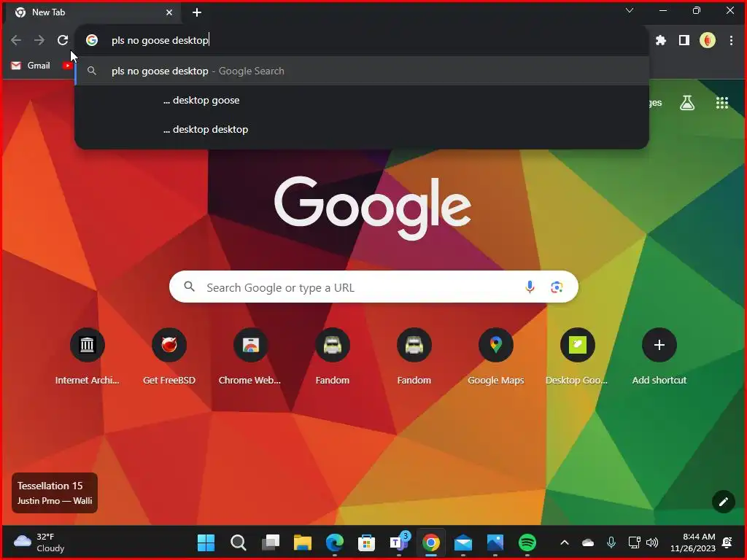Screen dimensions: 747x560
Task: Go forward using the forward arrow
Action: pos(39,41)
